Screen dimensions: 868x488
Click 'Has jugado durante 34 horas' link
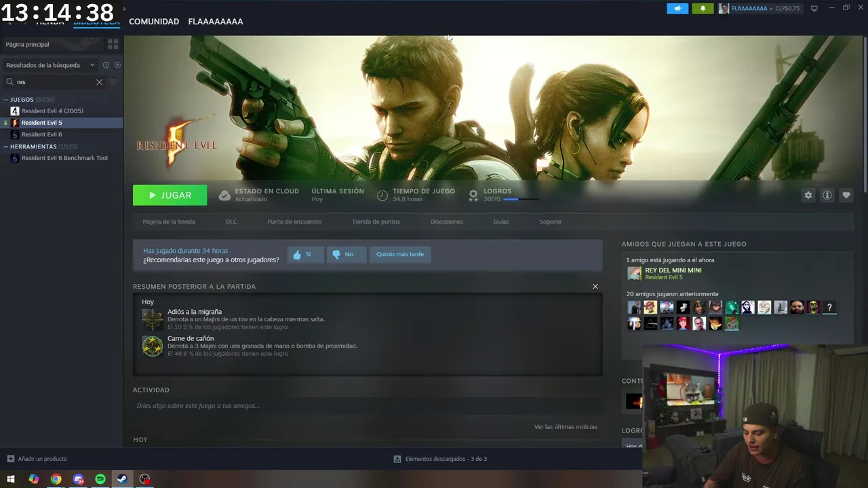[185, 251]
